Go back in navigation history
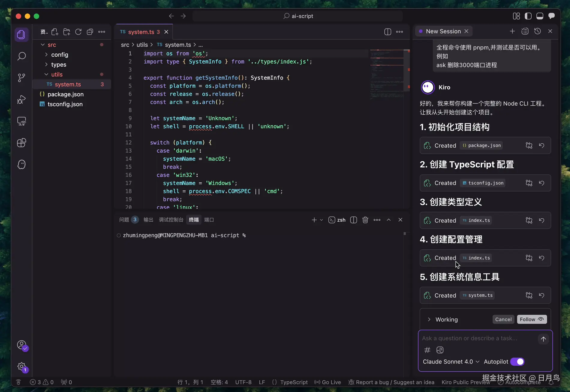The height and width of the screenshot is (392, 570). click(x=172, y=16)
